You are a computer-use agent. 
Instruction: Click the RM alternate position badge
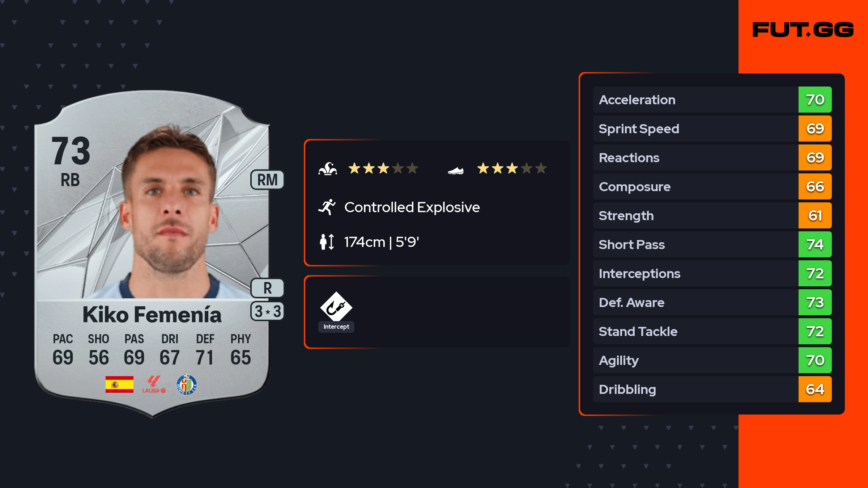click(267, 180)
